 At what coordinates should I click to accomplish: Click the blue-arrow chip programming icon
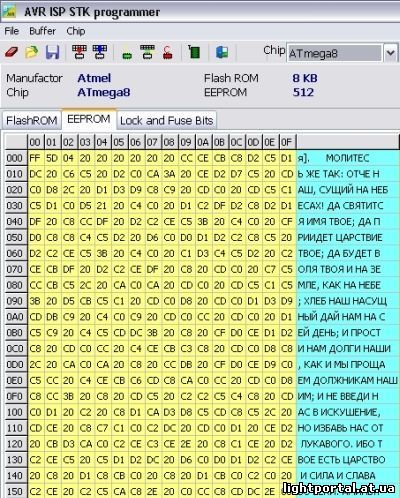point(100,52)
